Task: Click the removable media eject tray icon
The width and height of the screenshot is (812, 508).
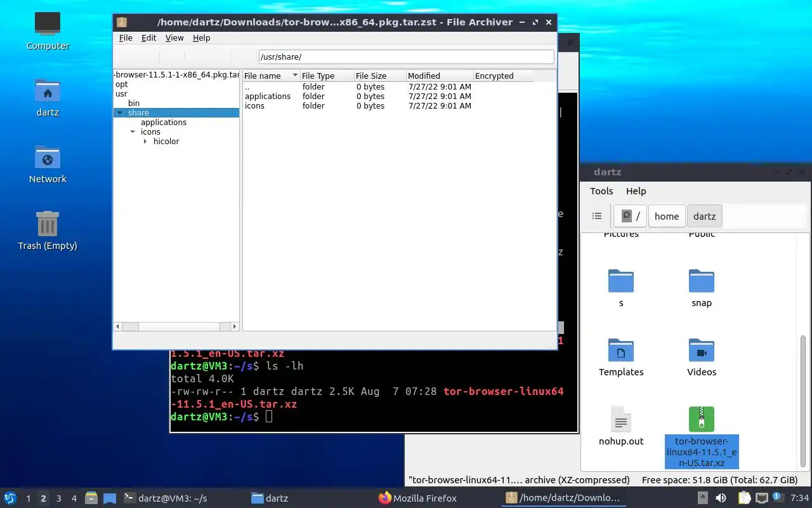Action: click(703, 498)
